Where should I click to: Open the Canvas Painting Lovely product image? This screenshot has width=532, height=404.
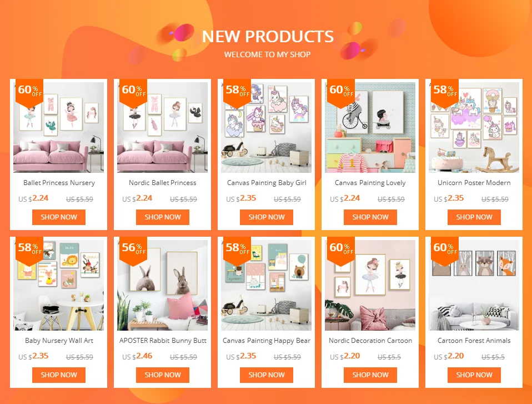370,127
